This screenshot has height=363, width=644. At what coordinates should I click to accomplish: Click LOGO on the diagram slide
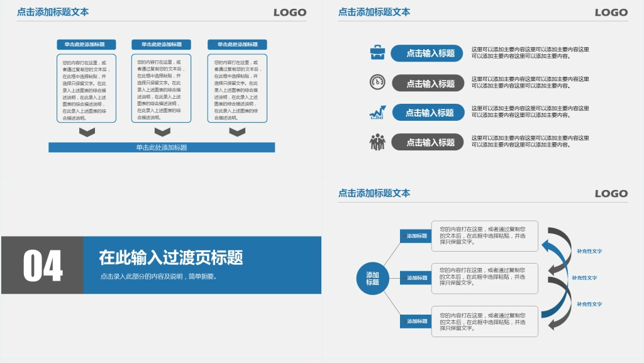pos(611,193)
